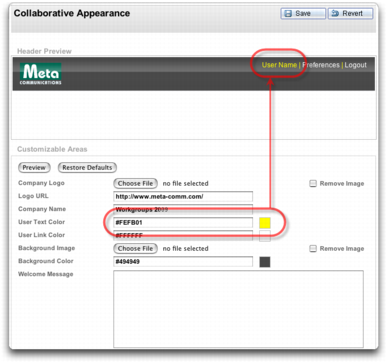387x363 pixels.
Task: Click the Background Color input field
Action: tap(183, 261)
